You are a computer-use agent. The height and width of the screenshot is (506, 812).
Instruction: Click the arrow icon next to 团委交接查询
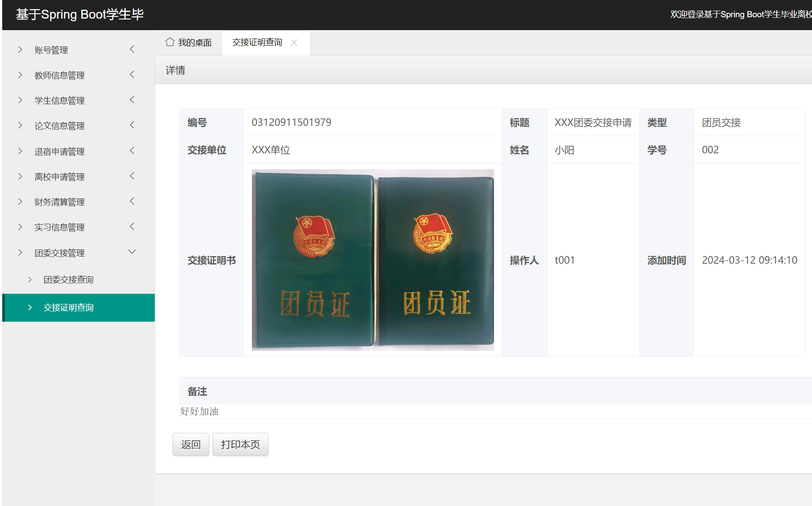point(29,280)
